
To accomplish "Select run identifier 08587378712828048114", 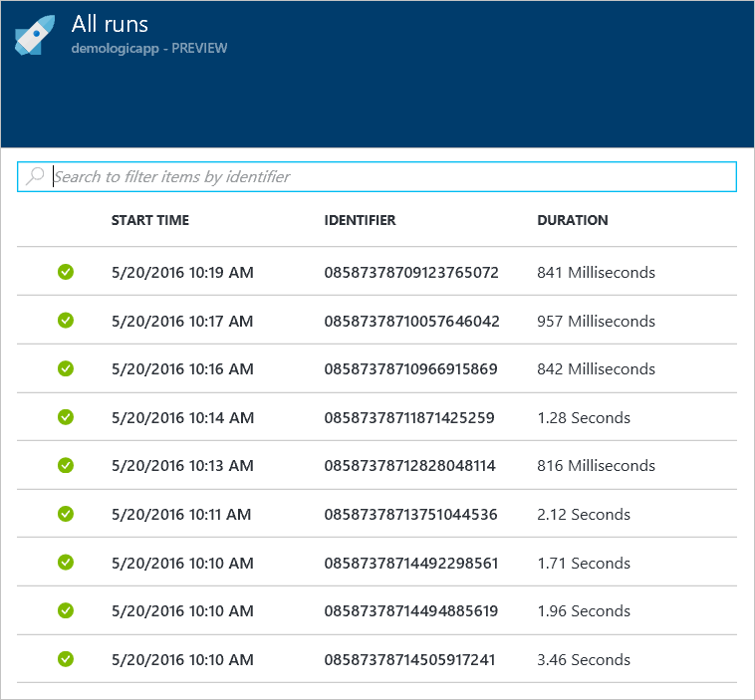I will pos(409,465).
